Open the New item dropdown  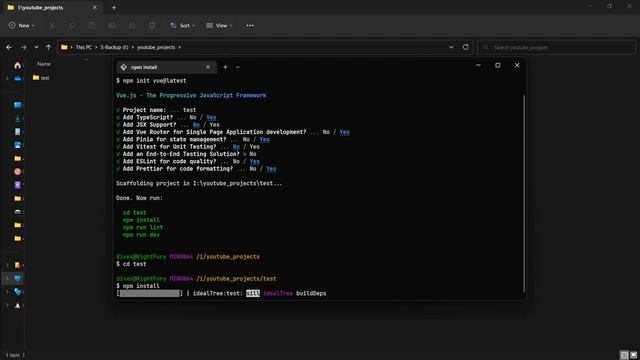click(x=22, y=25)
